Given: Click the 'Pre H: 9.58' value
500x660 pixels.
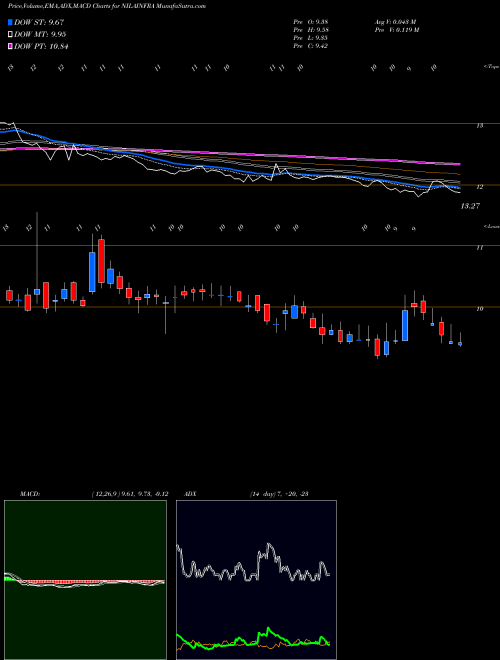Looking at the screenshot, I should pyautogui.click(x=311, y=30).
